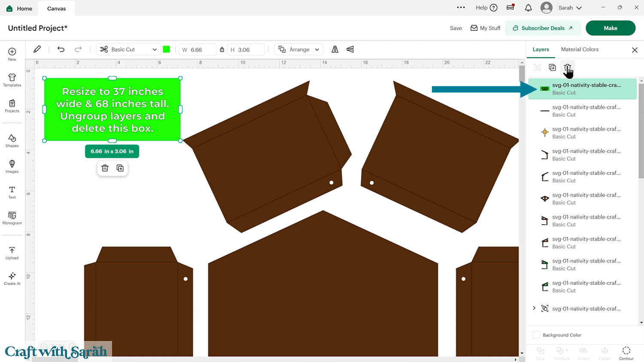Switch to the Material Colors tab

point(580,49)
